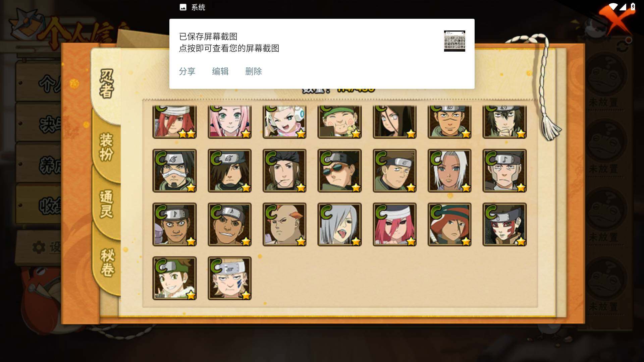Select the senbon-in-mouth bandana ninja portrait
Viewport: 644px width, 362px height.
click(x=284, y=171)
